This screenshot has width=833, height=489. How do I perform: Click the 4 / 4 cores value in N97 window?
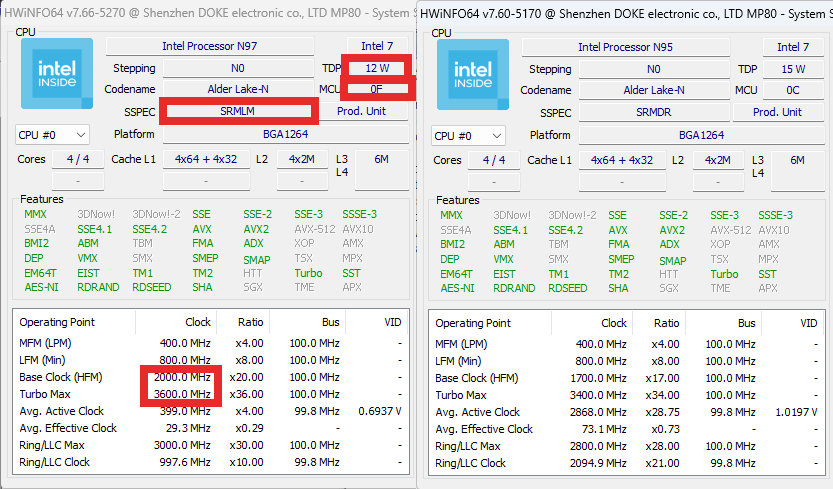78,159
